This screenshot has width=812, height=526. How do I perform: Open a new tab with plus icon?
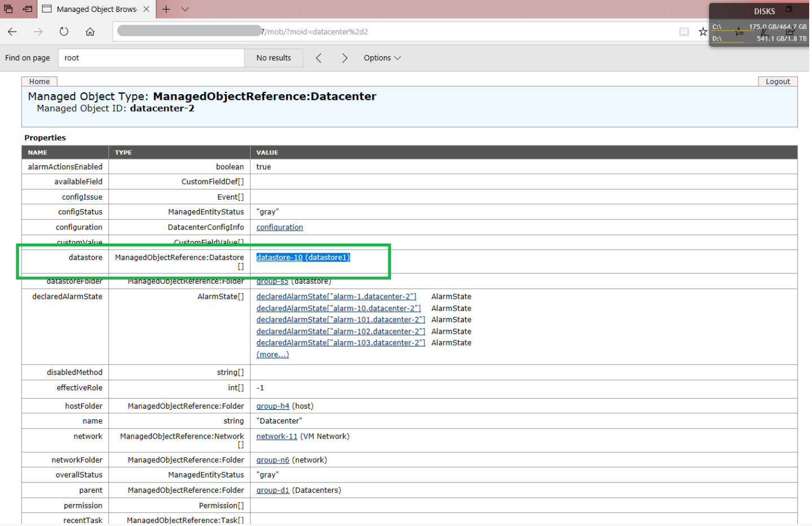point(166,9)
